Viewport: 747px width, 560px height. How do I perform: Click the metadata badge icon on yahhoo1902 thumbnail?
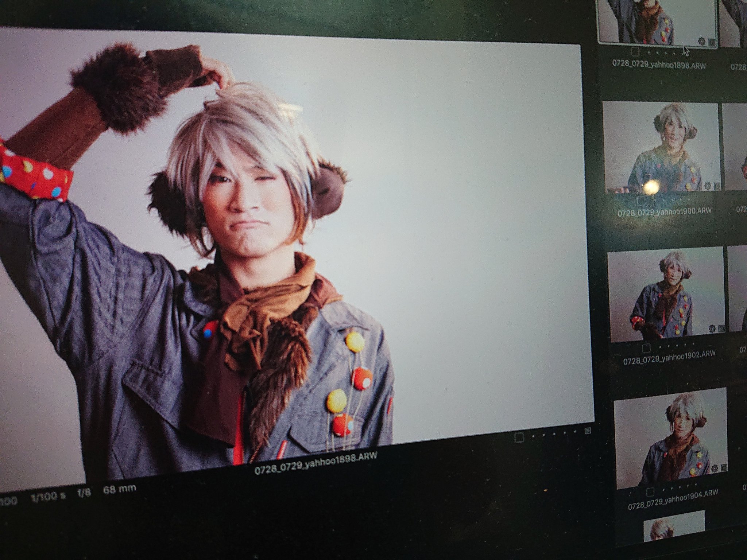[x=721, y=328]
